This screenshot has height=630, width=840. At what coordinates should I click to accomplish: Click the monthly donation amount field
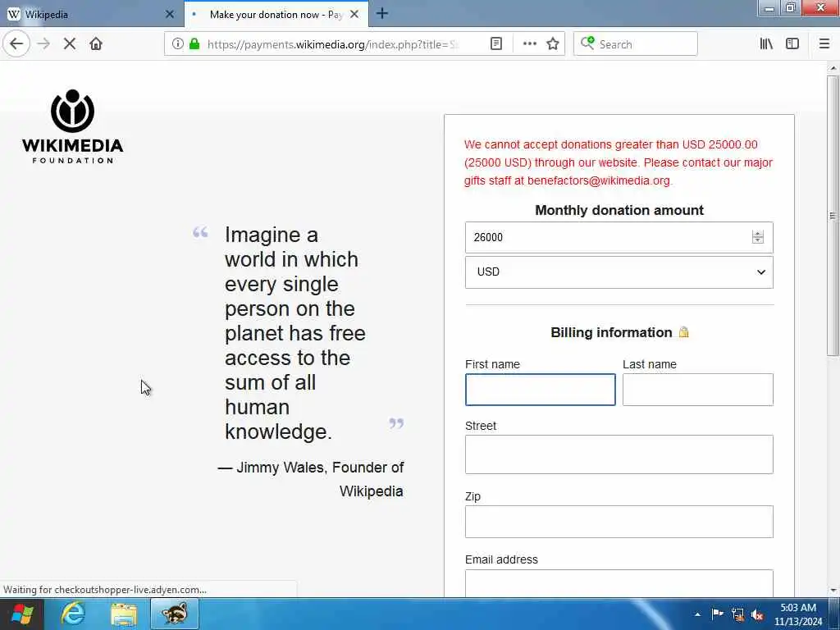pos(619,237)
